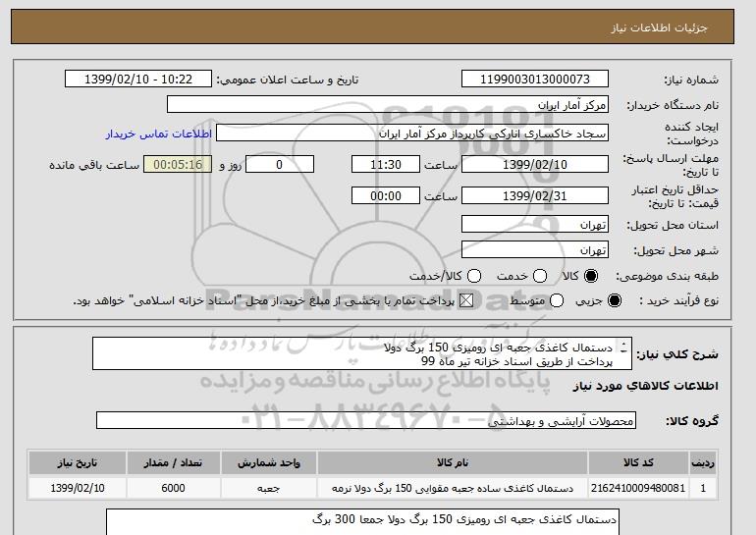The width and height of the screenshot is (756, 535).
Task: Click the نام کالا column header
Action: tap(453, 462)
